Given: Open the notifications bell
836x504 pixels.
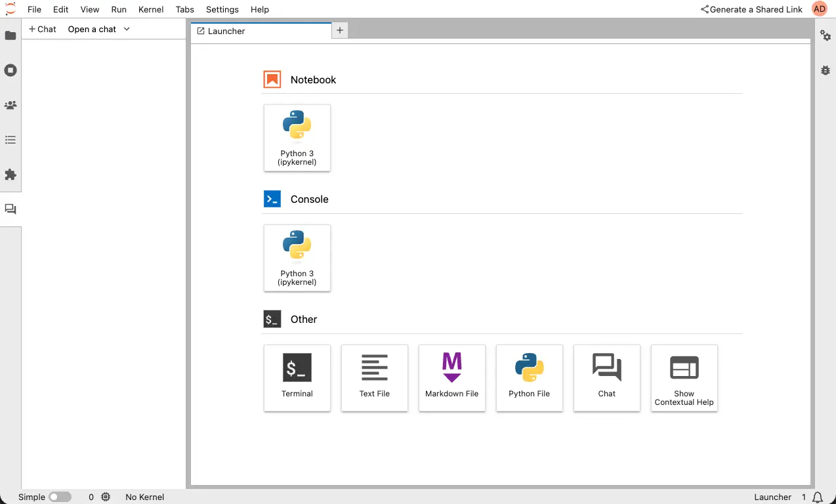Looking at the screenshot, I should point(817,497).
